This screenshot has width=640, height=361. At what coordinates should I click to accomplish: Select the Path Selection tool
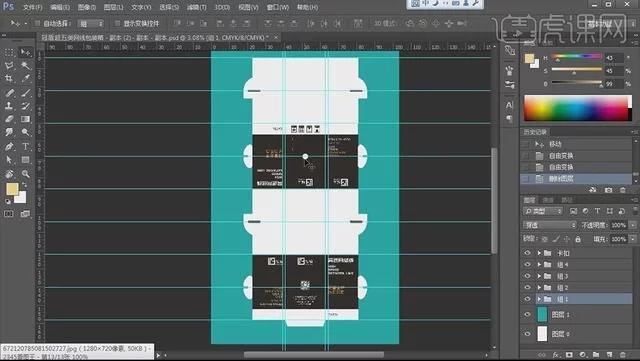click(x=9, y=160)
